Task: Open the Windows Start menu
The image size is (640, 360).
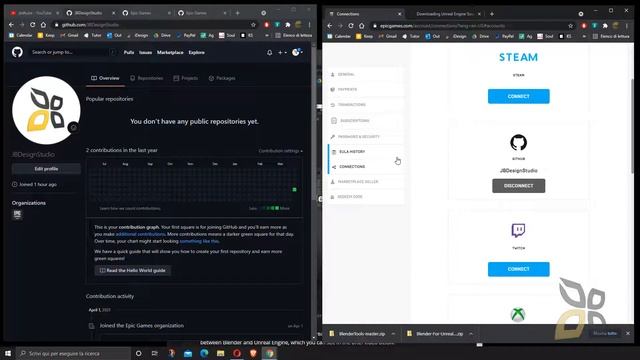Action: tap(8, 353)
